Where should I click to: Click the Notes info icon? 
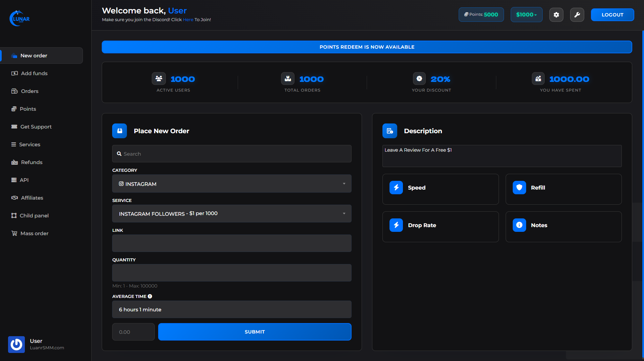[519, 225]
